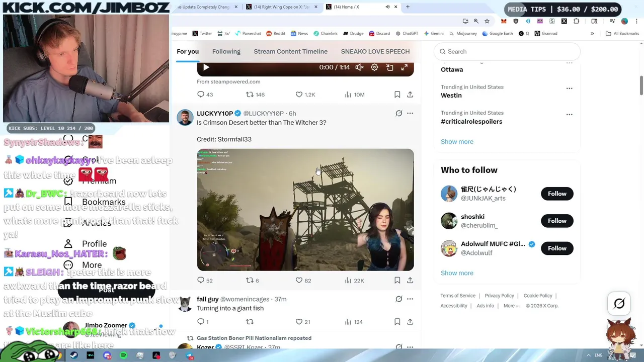Open Grok explain on fall guy post
The image size is (644, 362).
point(399,299)
